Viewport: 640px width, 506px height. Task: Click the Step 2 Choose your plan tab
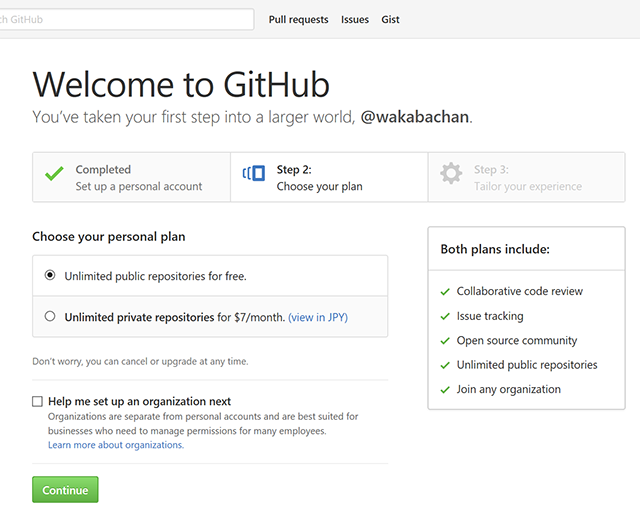point(329,177)
